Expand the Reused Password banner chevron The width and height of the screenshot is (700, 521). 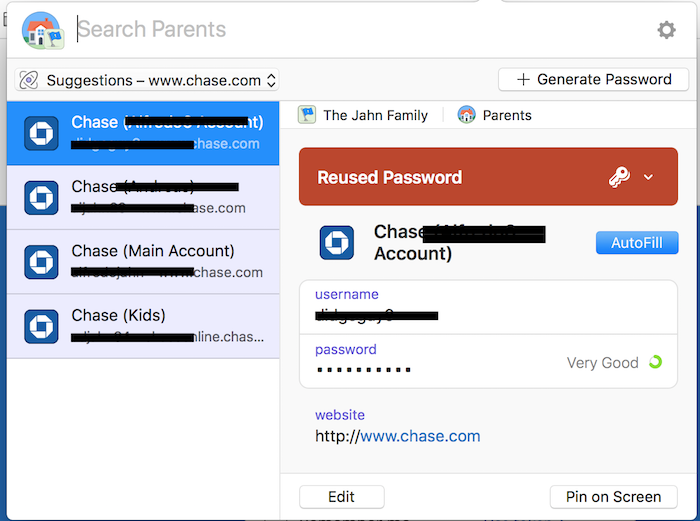click(x=648, y=177)
